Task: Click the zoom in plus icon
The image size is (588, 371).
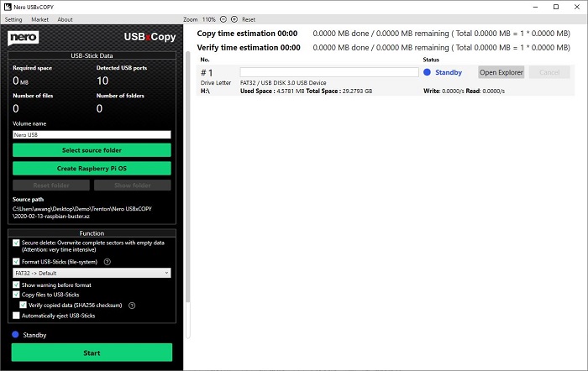Action: tap(234, 19)
